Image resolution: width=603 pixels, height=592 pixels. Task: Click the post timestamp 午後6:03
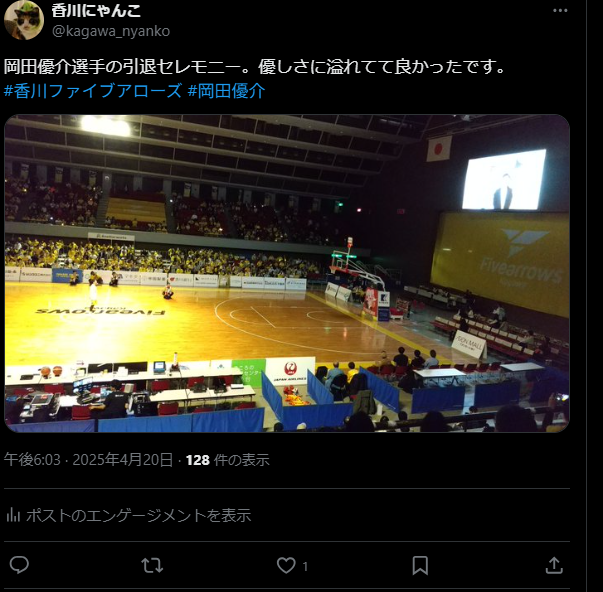point(32,460)
